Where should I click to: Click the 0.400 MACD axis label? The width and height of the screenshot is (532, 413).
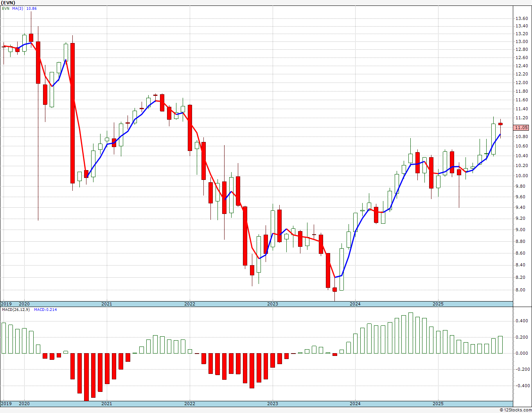click(x=521, y=321)
